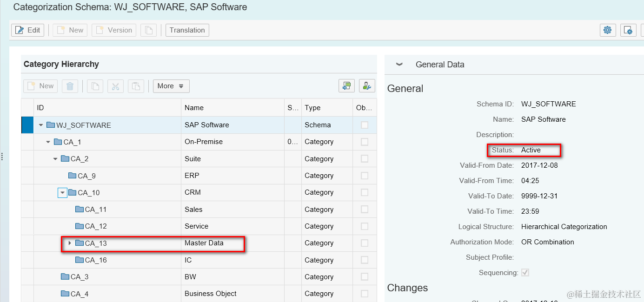The height and width of the screenshot is (302, 644).
Task: Select the CA_4 Business Object row
Action: point(199,294)
